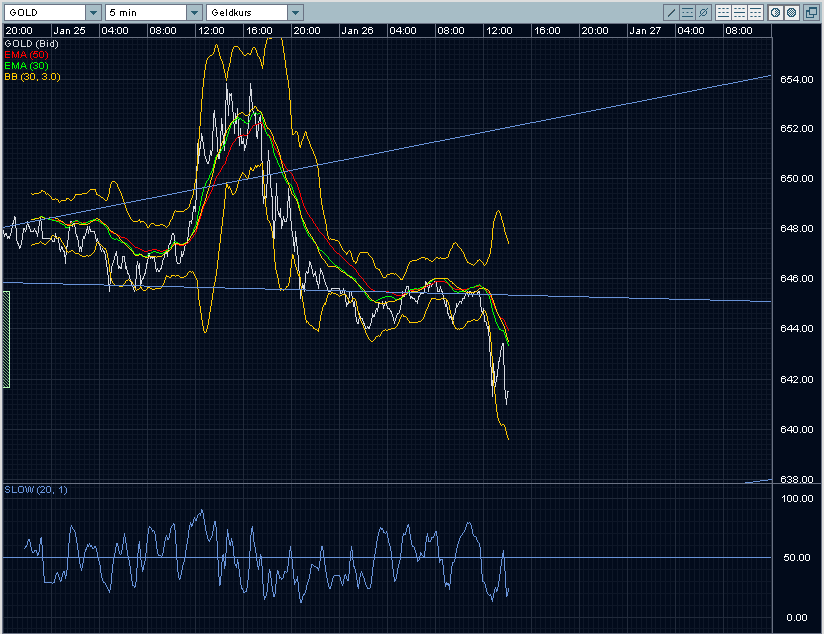824x634 pixels.
Task: Click the 646.00 price axis label
Action: [x=797, y=279]
